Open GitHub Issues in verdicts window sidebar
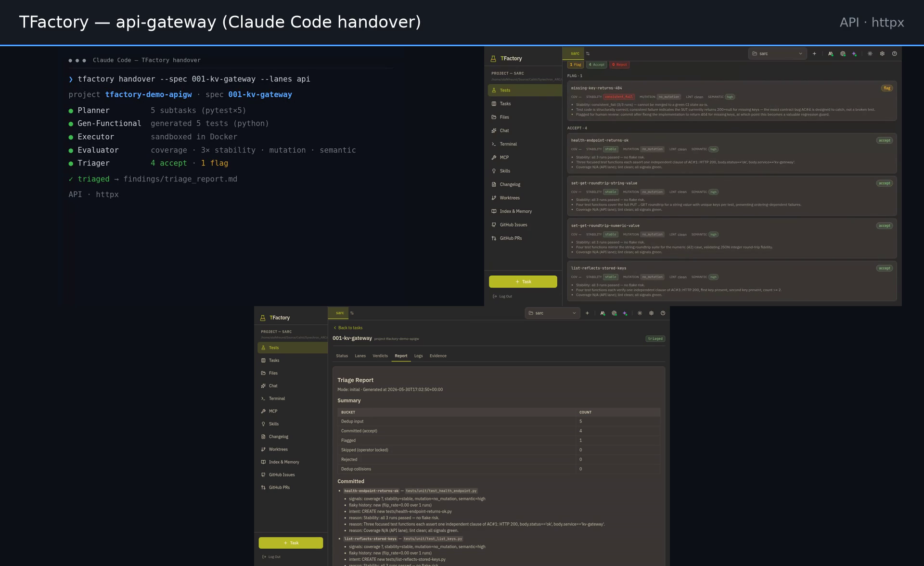Image resolution: width=924 pixels, height=566 pixels. (525, 225)
